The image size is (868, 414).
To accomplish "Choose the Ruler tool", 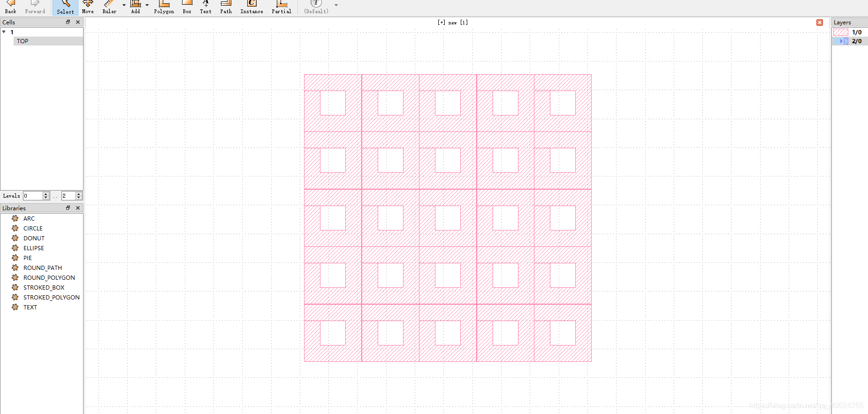I will coord(109,7).
